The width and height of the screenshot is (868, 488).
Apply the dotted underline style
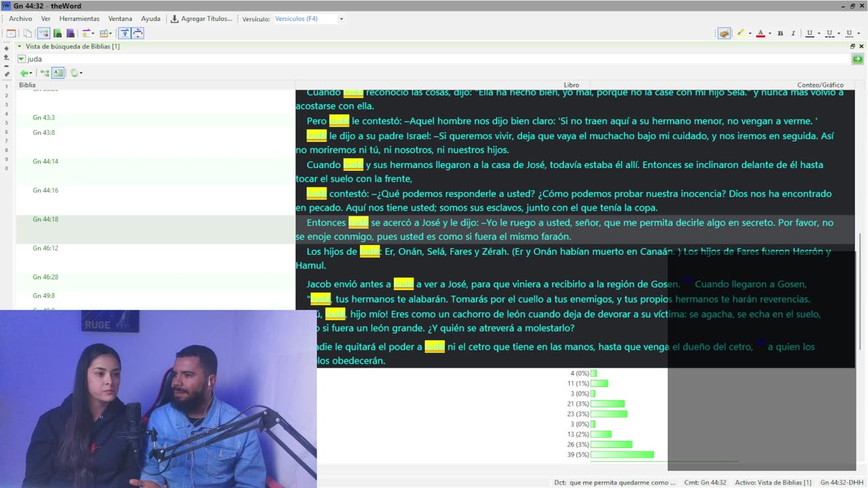point(848,33)
